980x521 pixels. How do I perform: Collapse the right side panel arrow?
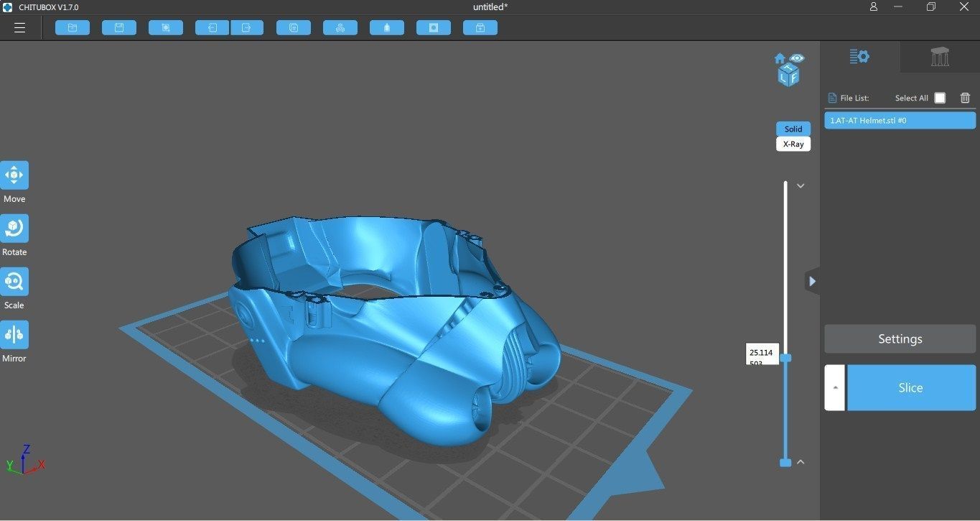pos(812,281)
